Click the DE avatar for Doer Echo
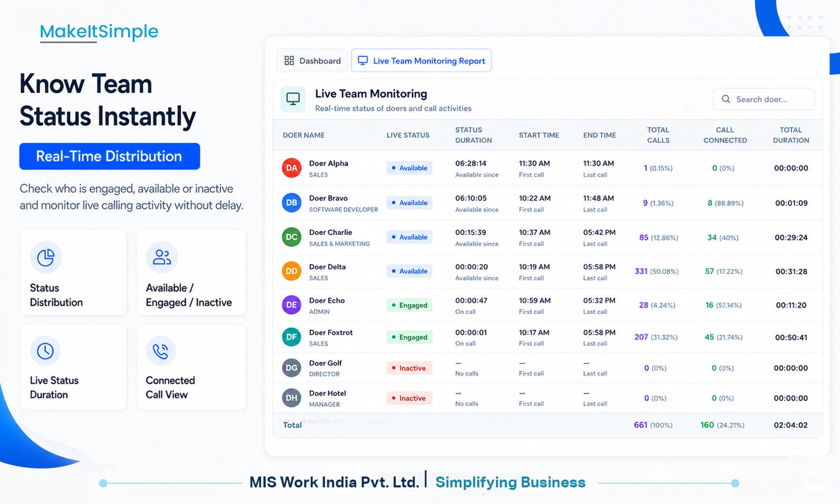The width and height of the screenshot is (840, 504). [x=291, y=305]
